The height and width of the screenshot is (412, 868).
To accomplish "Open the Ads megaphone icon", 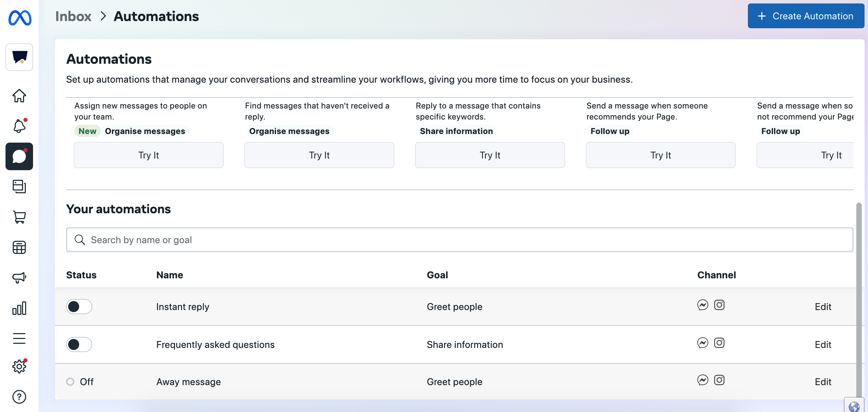I will (x=19, y=277).
